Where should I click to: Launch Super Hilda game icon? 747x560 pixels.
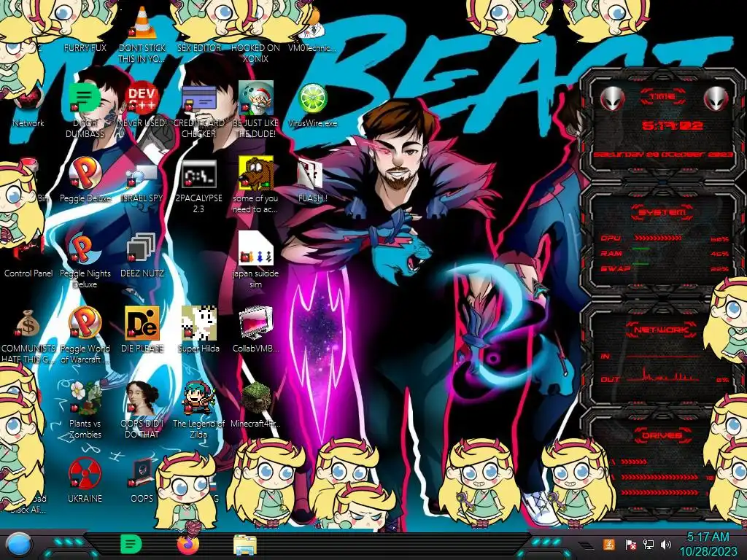click(x=198, y=330)
